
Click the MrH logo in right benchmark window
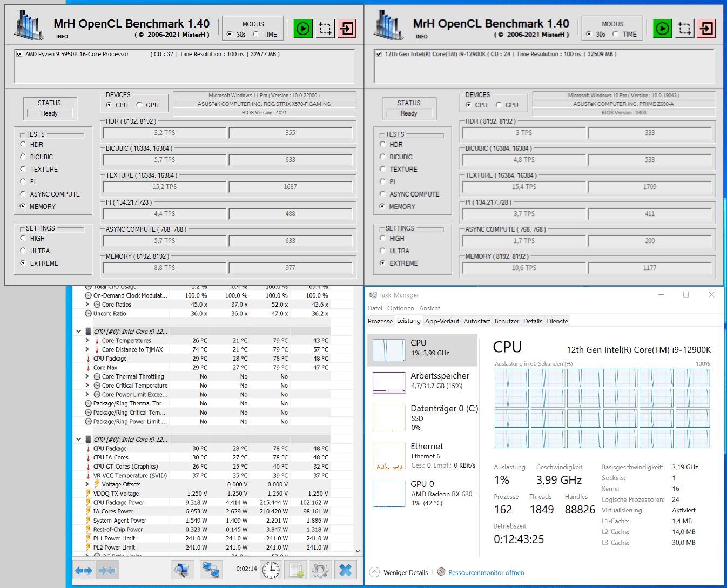coord(389,25)
